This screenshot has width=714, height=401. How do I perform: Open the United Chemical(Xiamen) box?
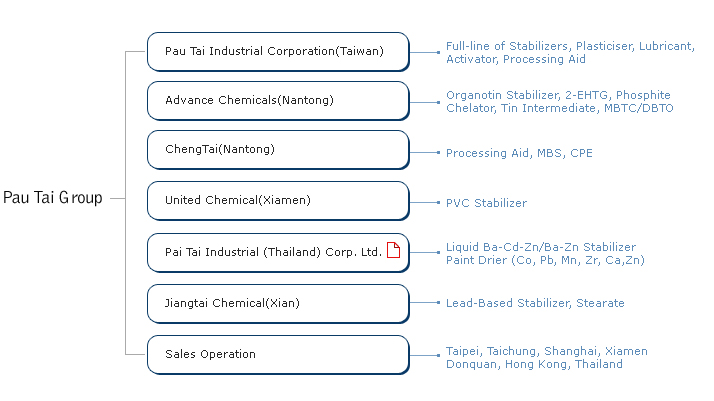(x=278, y=201)
